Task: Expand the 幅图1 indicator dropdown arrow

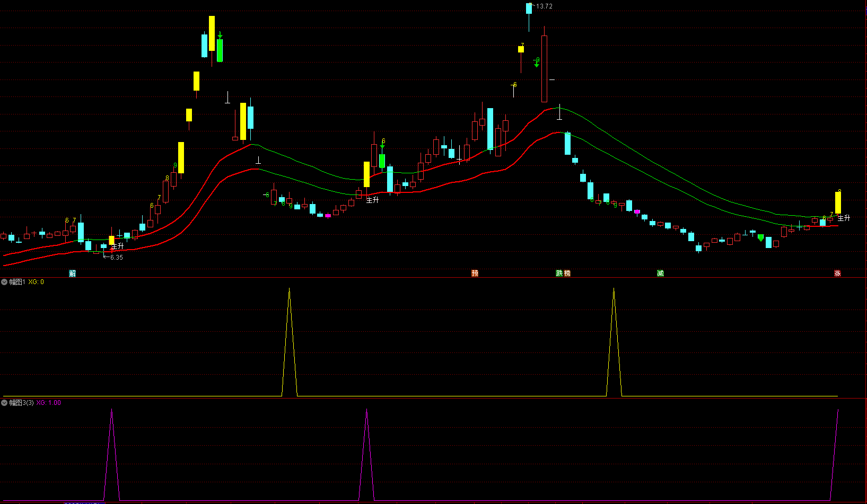Action: tap(4, 282)
